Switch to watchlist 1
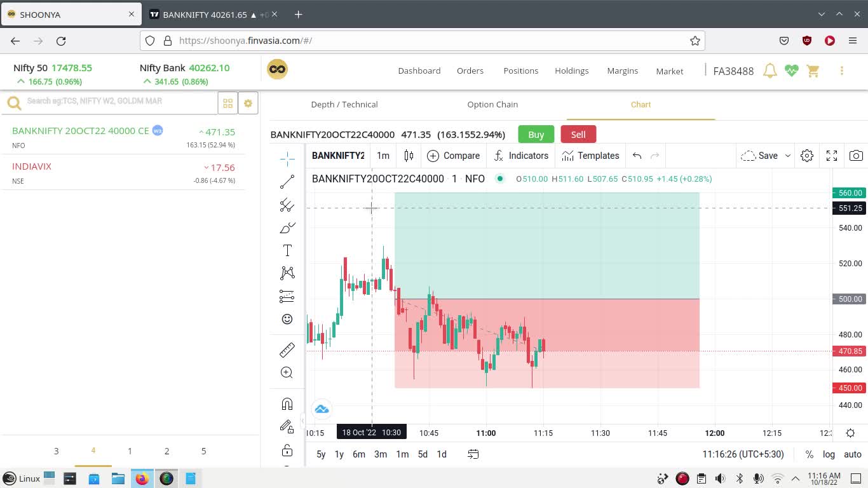Screen dimensions: 868x488 [x=130, y=451]
